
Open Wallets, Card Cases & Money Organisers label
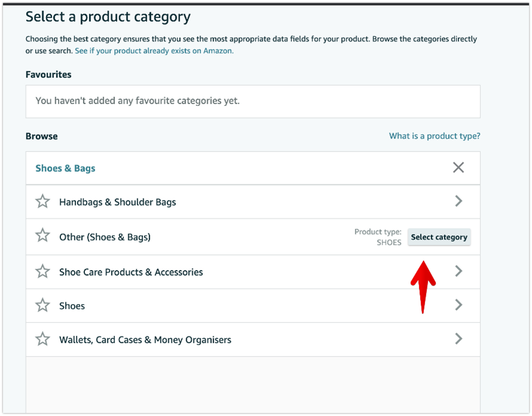click(145, 339)
